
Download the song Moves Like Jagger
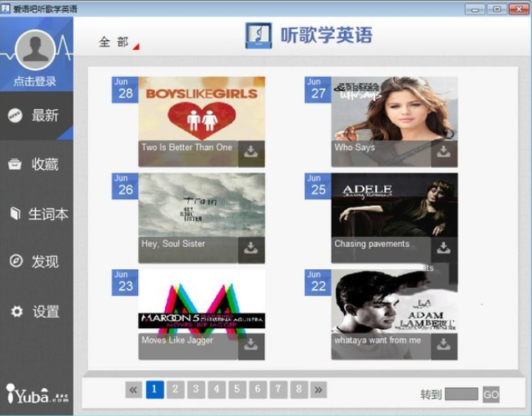click(251, 345)
